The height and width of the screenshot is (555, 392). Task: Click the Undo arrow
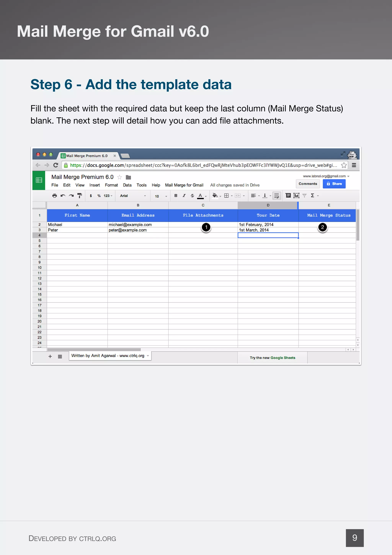63,196
